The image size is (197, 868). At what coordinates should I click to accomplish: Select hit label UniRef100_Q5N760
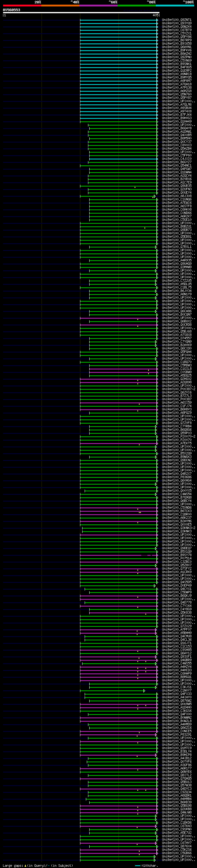(x=176, y=94)
